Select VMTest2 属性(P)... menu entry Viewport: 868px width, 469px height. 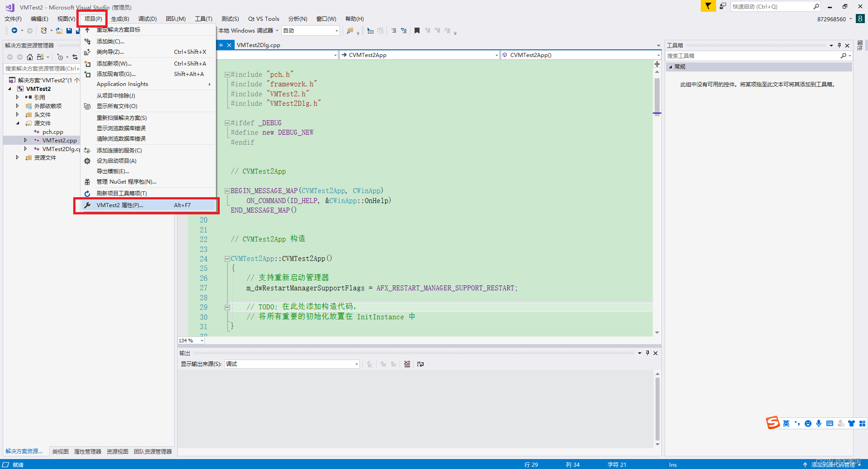point(148,205)
